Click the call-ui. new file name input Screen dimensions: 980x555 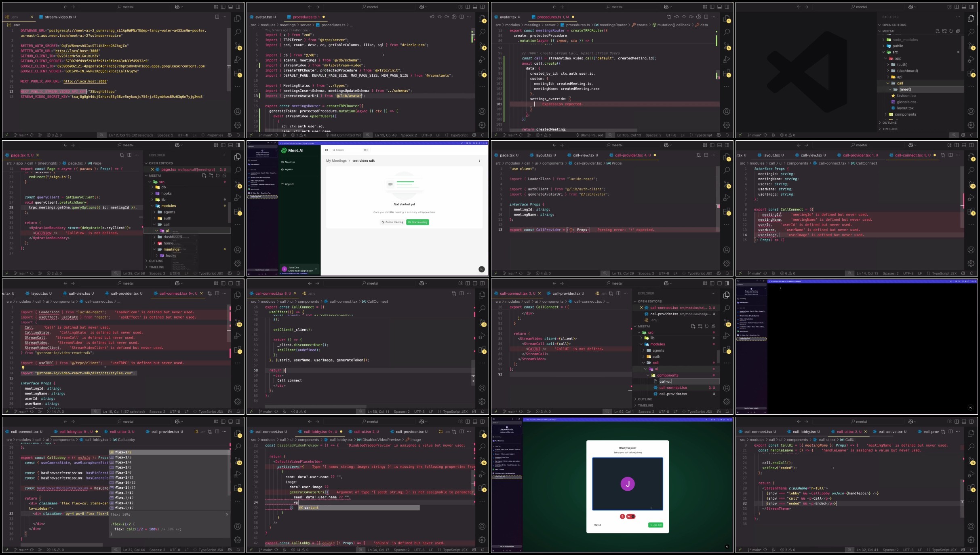coord(689,382)
